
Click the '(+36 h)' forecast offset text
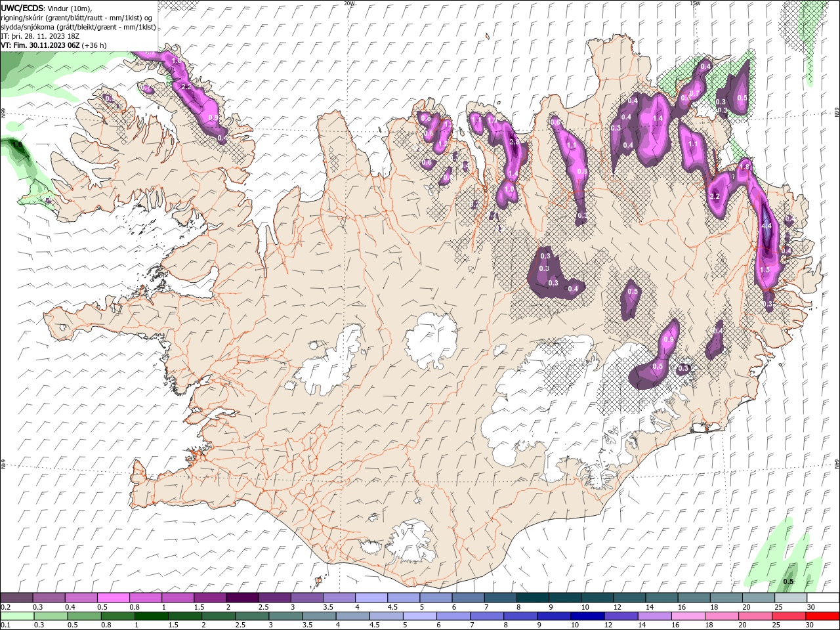pos(94,45)
